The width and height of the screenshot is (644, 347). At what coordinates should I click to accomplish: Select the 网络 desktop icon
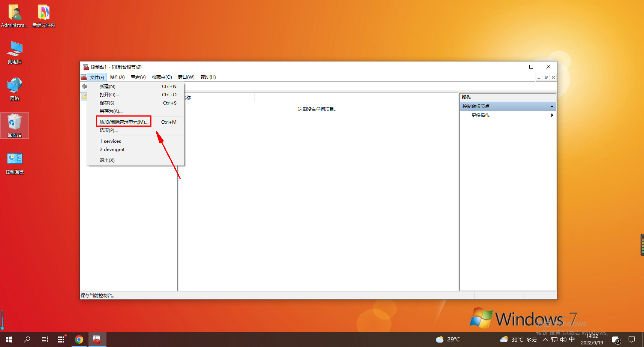tap(15, 89)
